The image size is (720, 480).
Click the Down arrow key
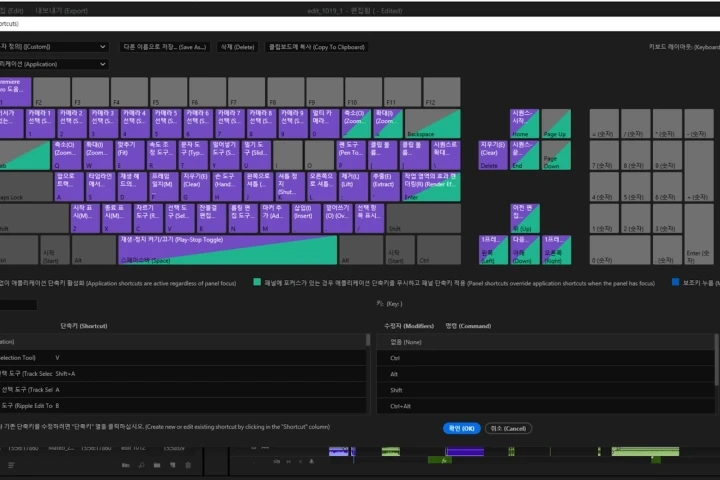point(524,250)
